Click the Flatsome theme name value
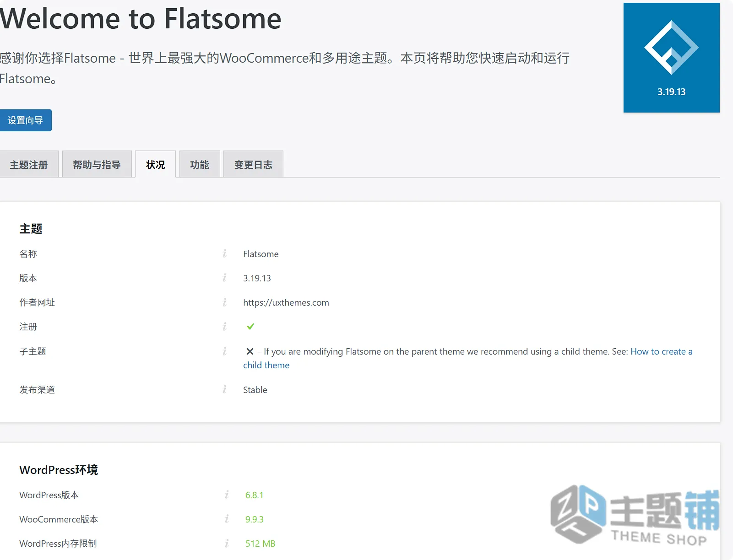This screenshot has width=733, height=560. (261, 254)
